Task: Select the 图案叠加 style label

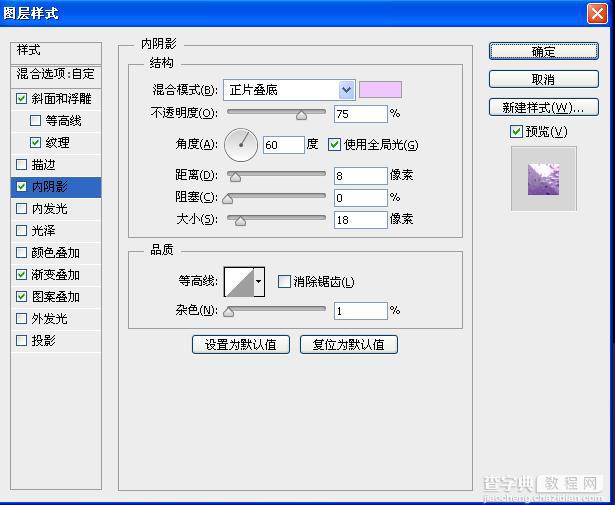Action: click(56, 296)
